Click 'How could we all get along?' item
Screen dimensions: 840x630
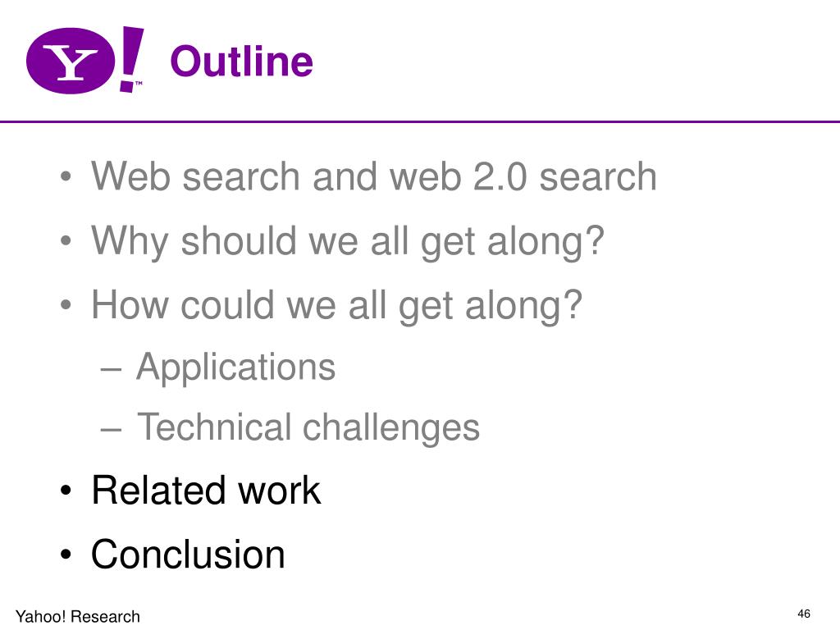pos(336,305)
